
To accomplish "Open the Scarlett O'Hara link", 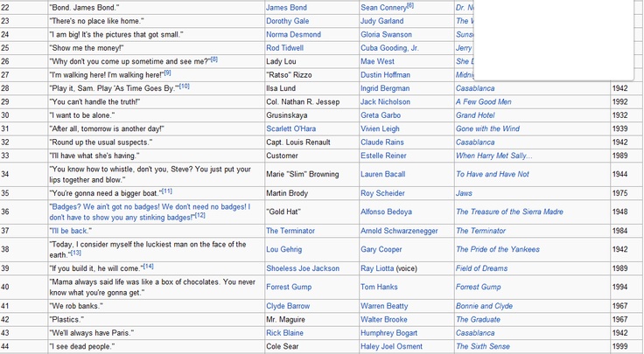I will 290,128.
